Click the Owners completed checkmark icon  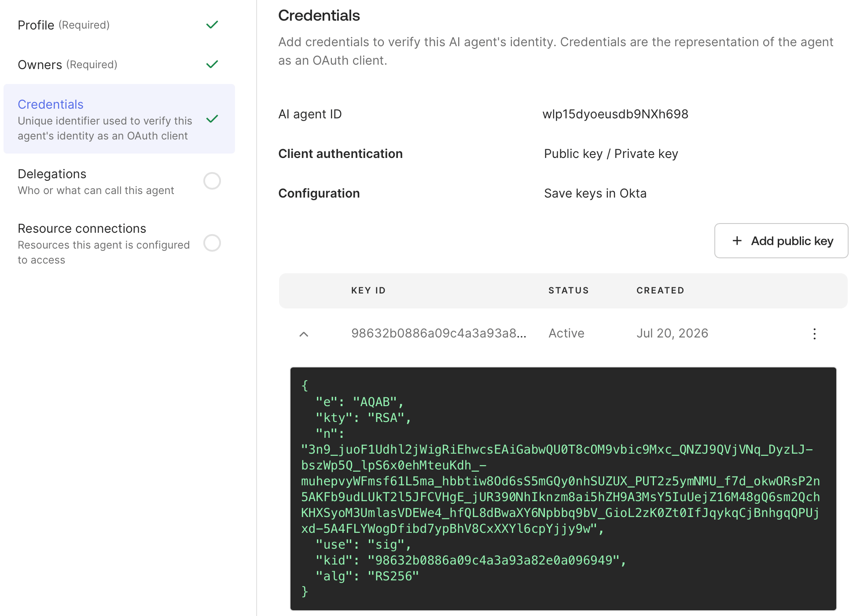click(x=212, y=64)
